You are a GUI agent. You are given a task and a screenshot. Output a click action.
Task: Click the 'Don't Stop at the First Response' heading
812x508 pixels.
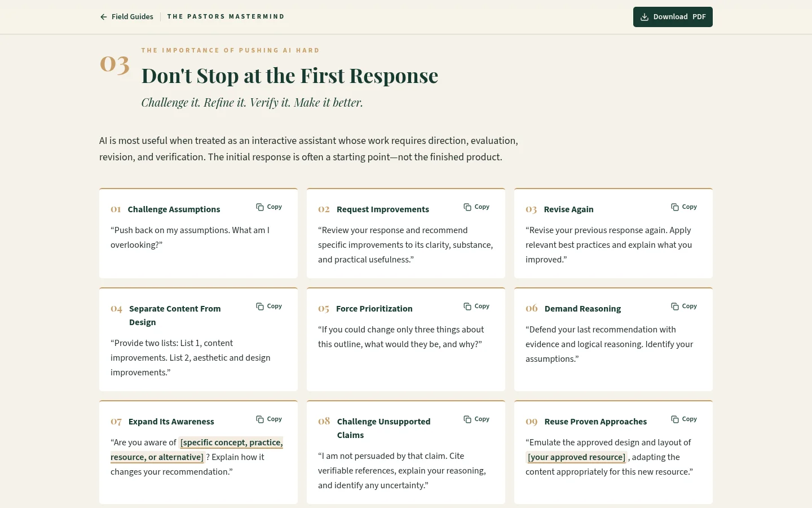[x=289, y=76]
